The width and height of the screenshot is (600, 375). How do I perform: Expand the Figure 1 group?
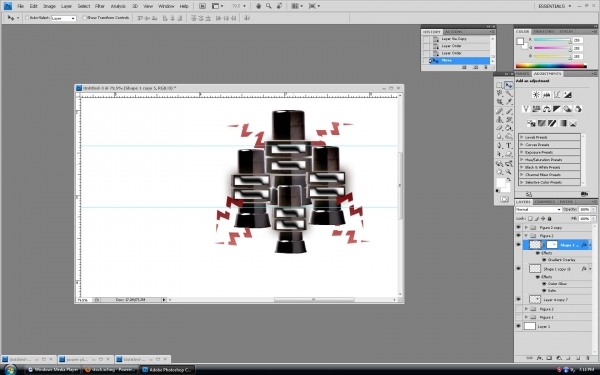coord(526,317)
